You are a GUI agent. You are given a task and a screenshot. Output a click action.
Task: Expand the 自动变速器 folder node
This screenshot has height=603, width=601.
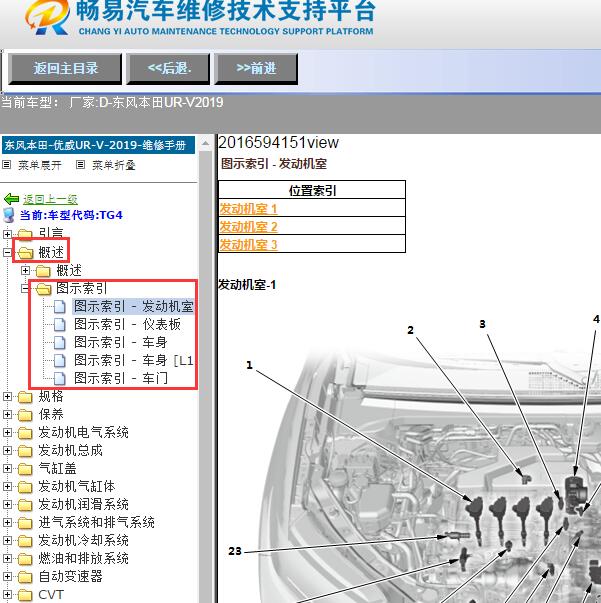[x=7, y=576]
